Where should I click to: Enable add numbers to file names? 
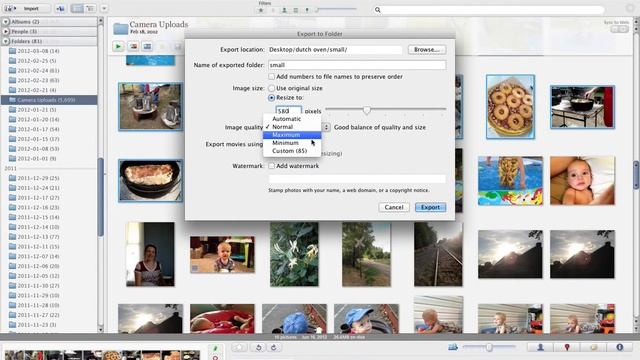click(x=271, y=77)
